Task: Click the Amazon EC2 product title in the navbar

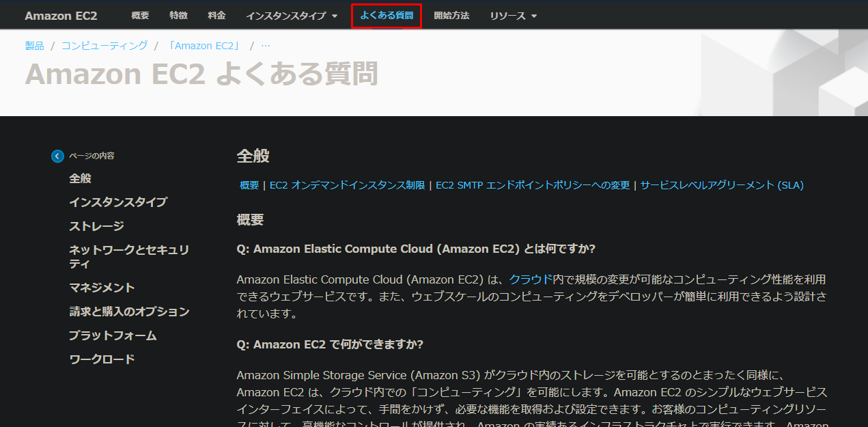Action: (61, 16)
